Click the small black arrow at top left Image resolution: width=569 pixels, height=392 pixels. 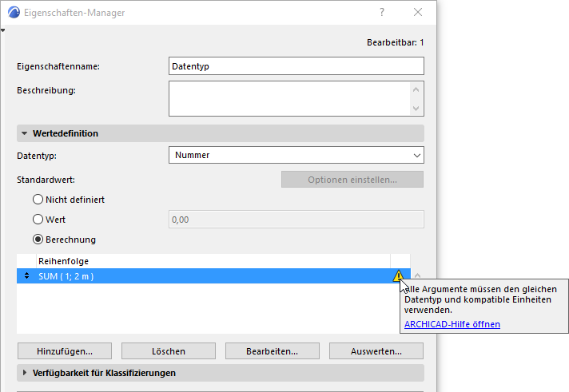(2, 30)
